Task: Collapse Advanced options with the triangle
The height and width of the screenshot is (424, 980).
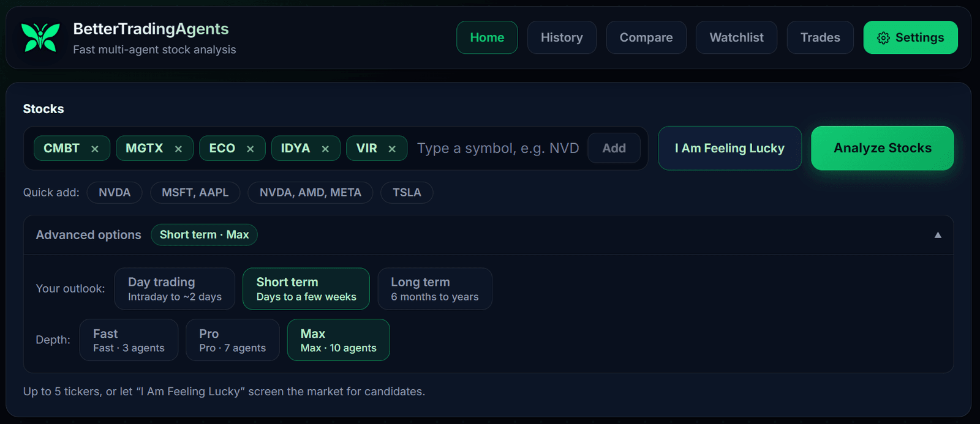Action: point(938,235)
